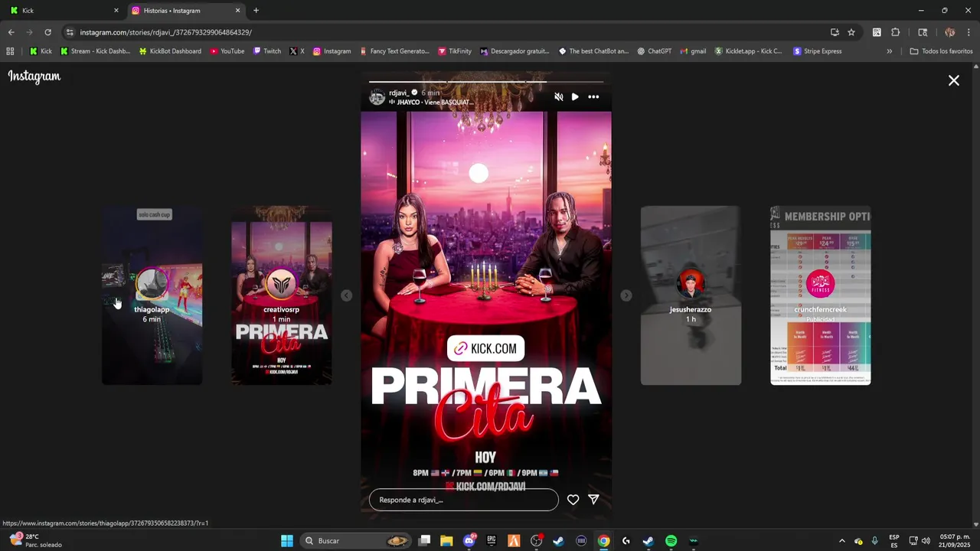This screenshot has width=980, height=551.
Task: Open Spotify from taskbar
Action: pyautogui.click(x=671, y=541)
